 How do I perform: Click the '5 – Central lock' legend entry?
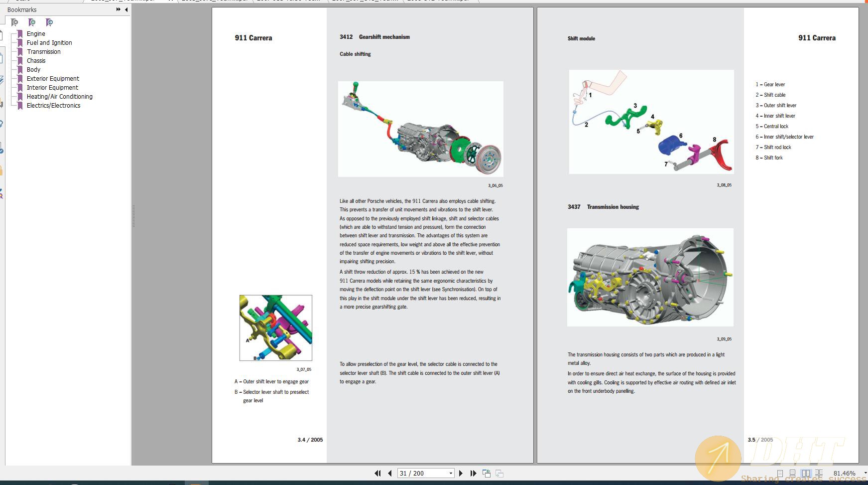coord(772,126)
